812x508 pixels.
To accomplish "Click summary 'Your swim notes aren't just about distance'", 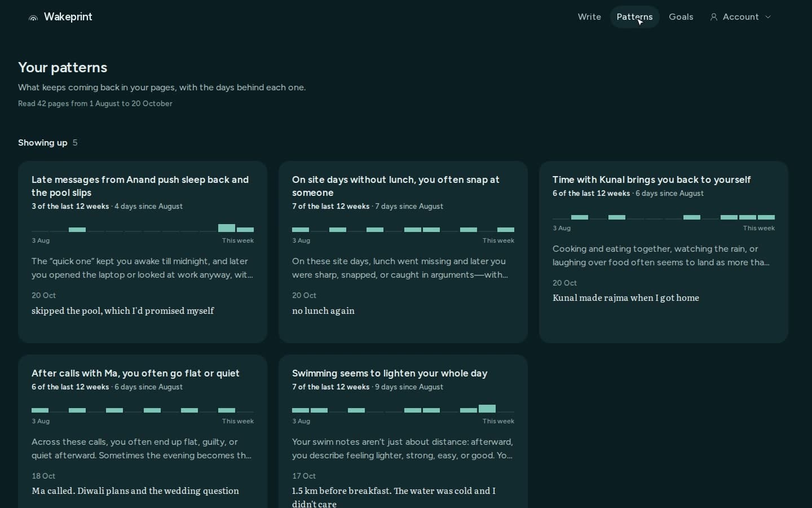I will point(403,449).
